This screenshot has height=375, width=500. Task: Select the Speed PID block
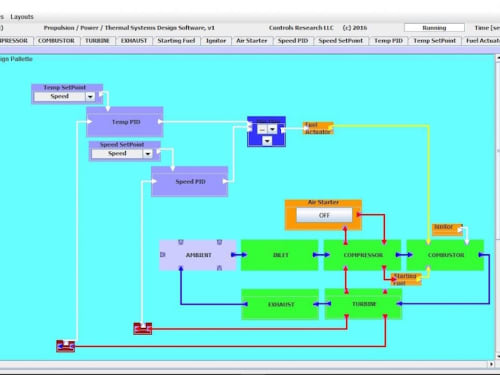tap(190, 182)
